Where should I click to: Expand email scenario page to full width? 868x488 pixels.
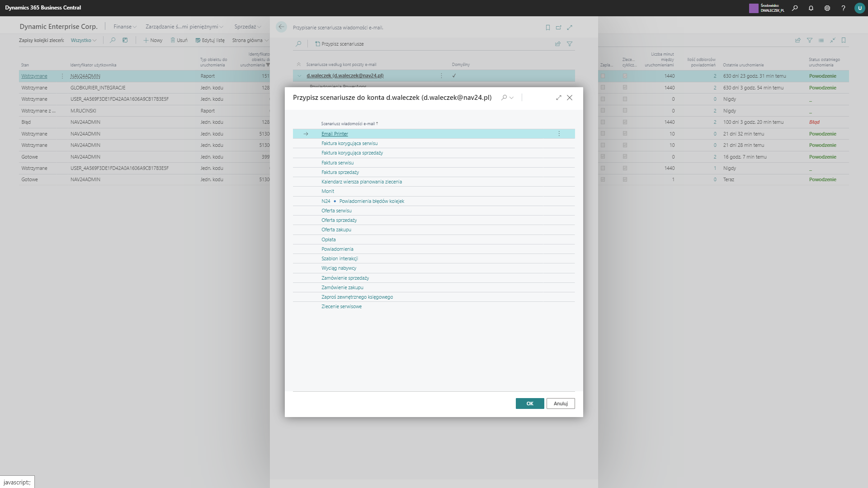coord(570,28)
